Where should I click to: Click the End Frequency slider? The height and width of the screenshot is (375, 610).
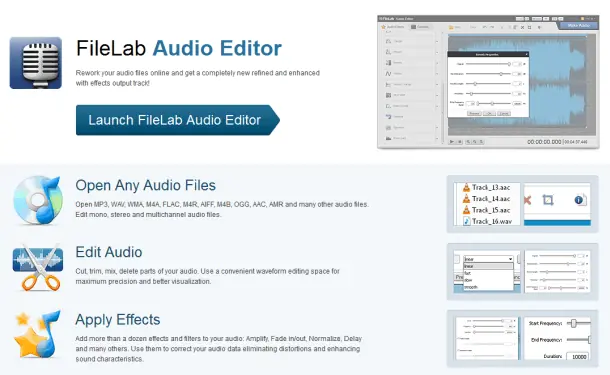tap(578, 340)
